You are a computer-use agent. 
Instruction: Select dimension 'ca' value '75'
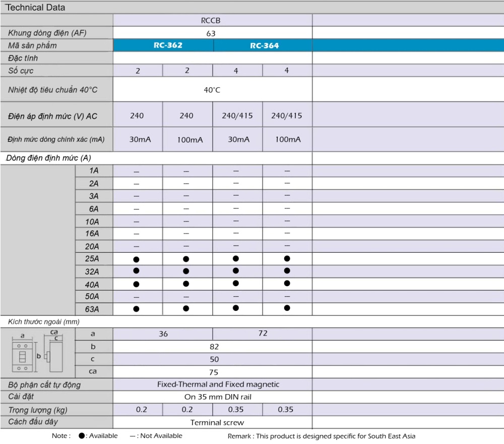(x=214, y=372)
